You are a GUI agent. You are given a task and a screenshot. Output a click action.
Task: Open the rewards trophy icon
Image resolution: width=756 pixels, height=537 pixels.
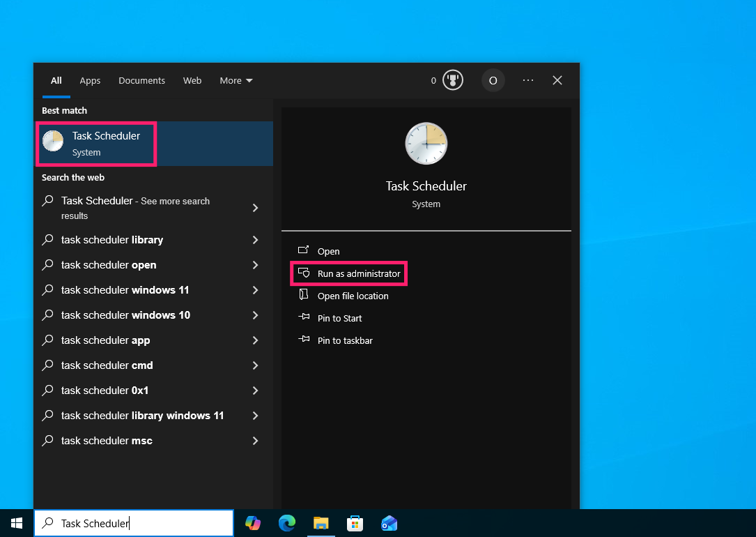point(453,80)
